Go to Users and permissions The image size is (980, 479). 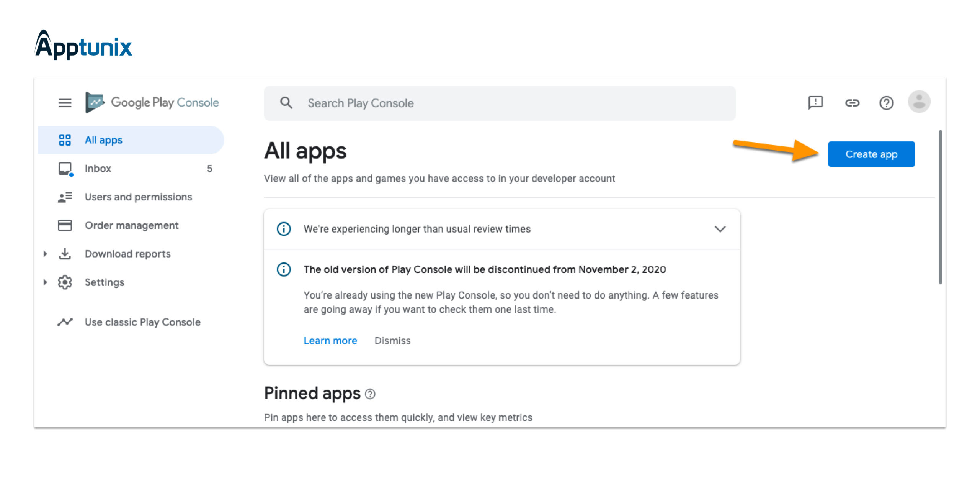(x=138, y=197)
